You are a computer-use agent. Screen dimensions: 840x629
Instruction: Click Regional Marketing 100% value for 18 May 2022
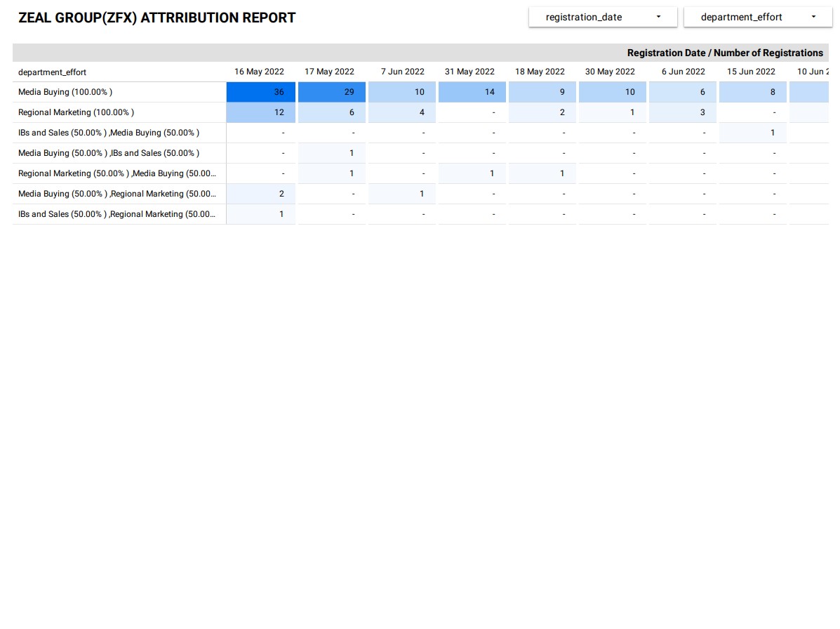pos(542,112)
